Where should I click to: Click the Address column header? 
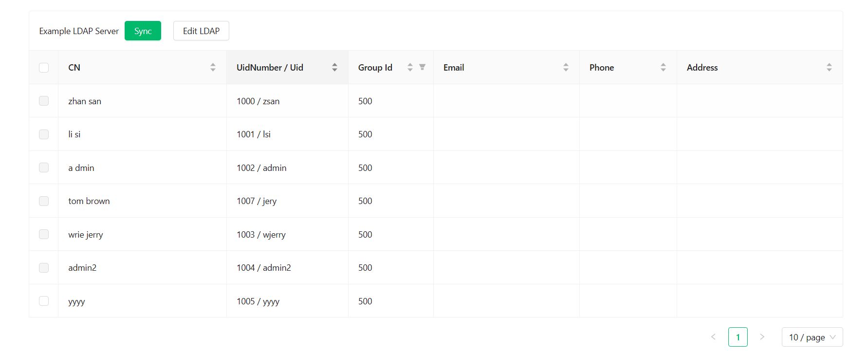click(702, 68)
